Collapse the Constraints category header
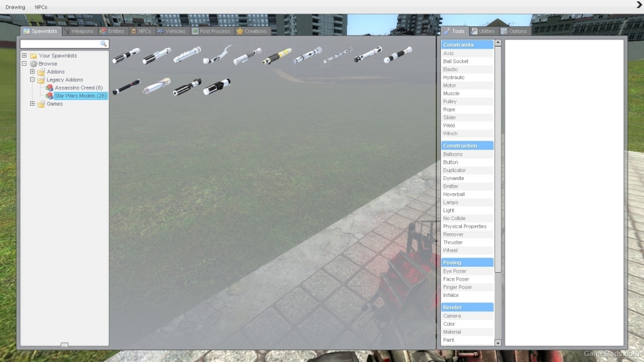Screen dimensions: 644x362 click(x=467, y=44)
